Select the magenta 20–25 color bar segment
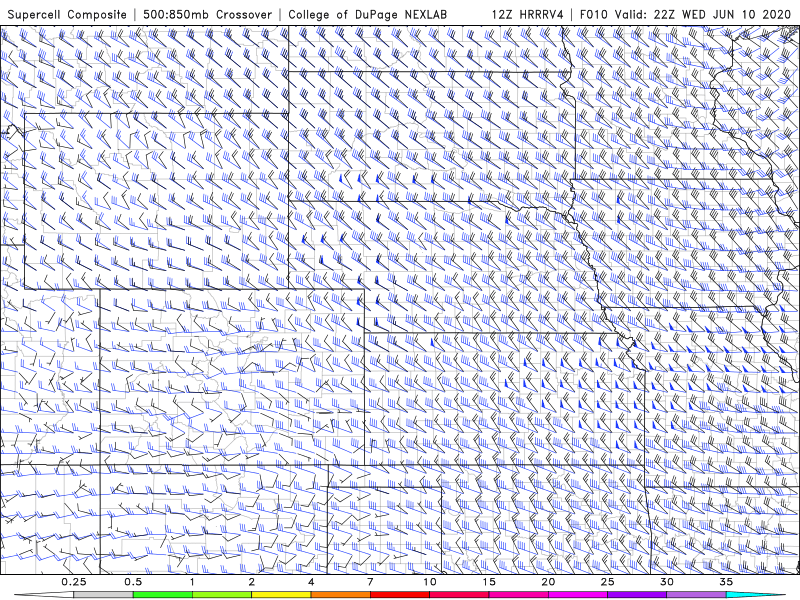 pos(578,595)
